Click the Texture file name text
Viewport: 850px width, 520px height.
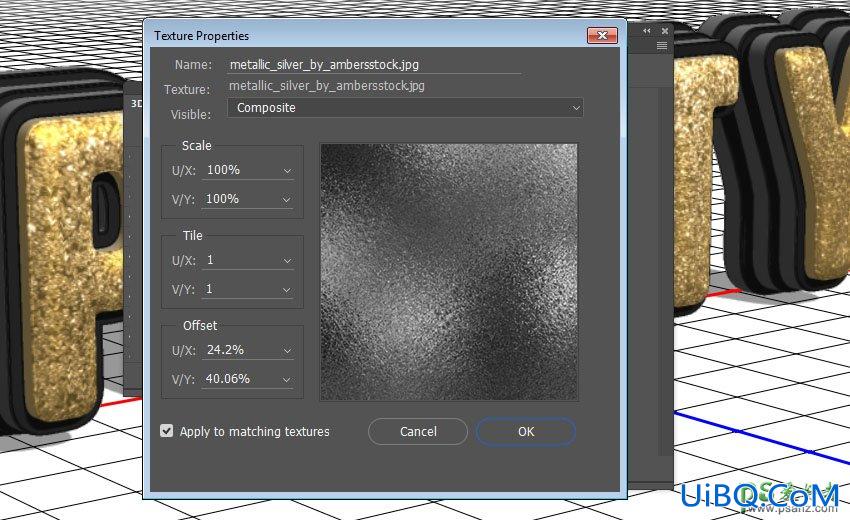pyautogui.click(x=327, y=86)
